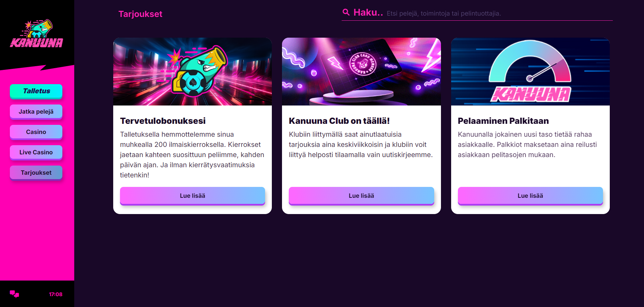
Task: Click the club card member emblem
Action: tap(363, 64)
